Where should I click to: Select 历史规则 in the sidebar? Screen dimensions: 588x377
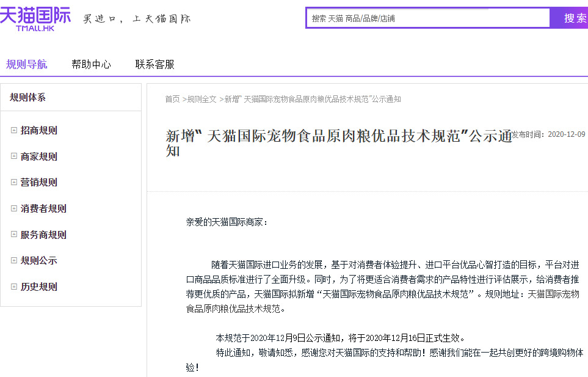coord(38,287)
